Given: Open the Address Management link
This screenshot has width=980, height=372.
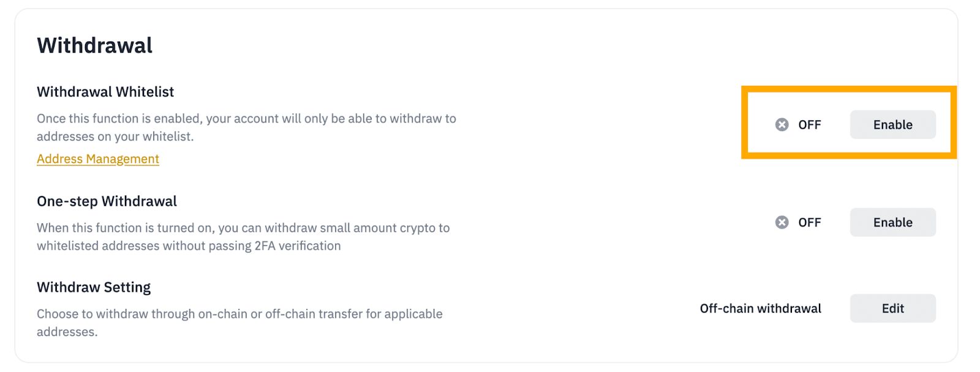Looking at the screenshot, I should [x=98, y=159].
